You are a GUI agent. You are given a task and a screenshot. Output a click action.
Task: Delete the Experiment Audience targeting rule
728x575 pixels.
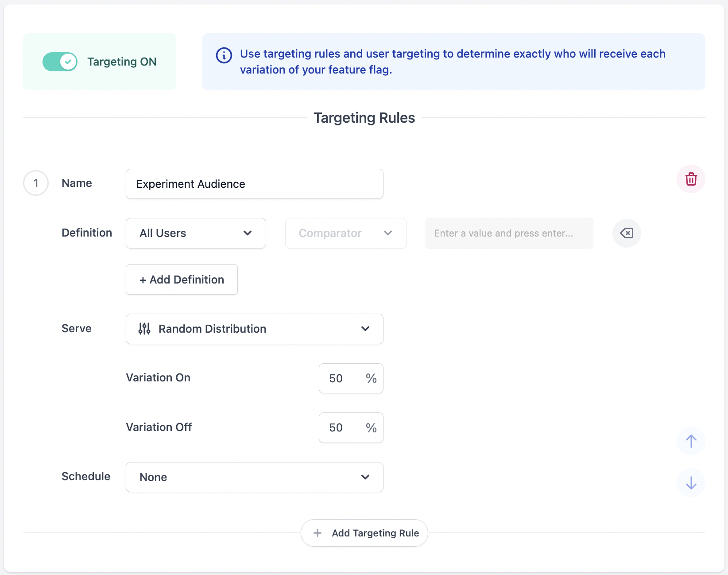pyautogui.click(x=691, y=179)
